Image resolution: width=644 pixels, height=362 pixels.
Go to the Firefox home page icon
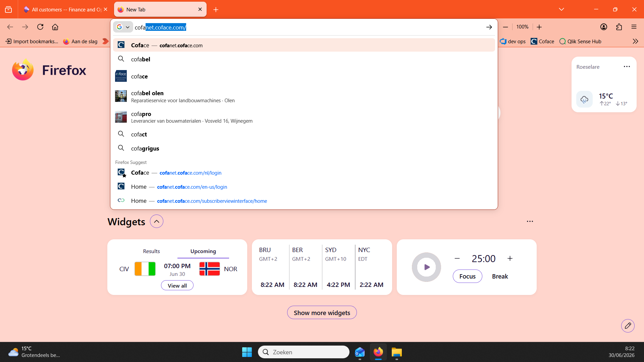[x=55, y=27]
